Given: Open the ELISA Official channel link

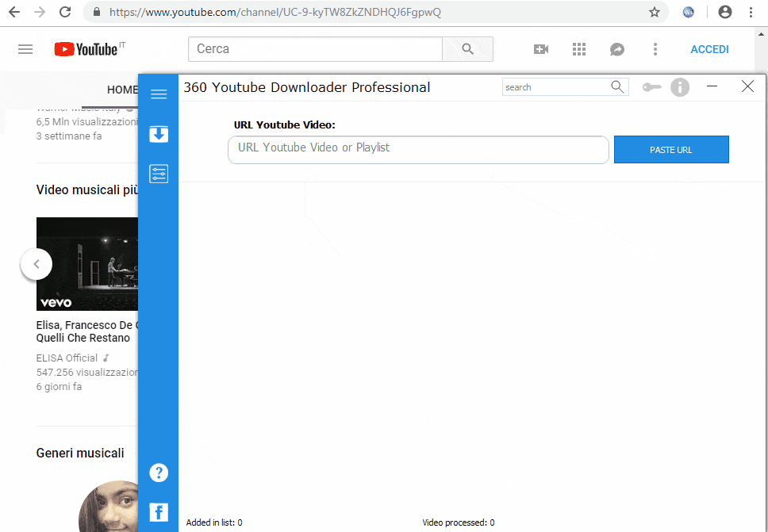Looking at the screenshot, I should (x=67, y=358).
